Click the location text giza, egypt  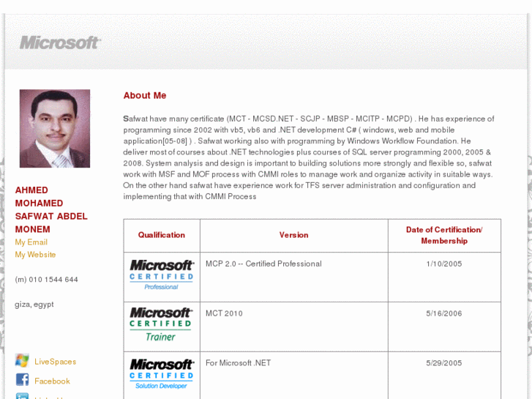coord(34,305)
